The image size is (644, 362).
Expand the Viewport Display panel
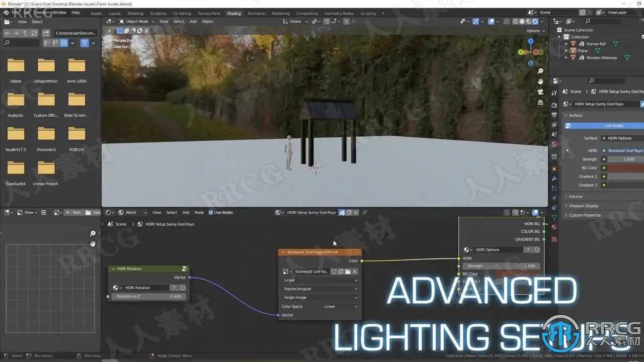[583, 206]
